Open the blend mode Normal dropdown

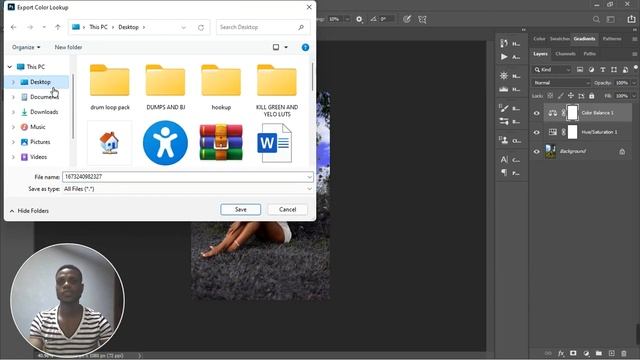point(561,83)
